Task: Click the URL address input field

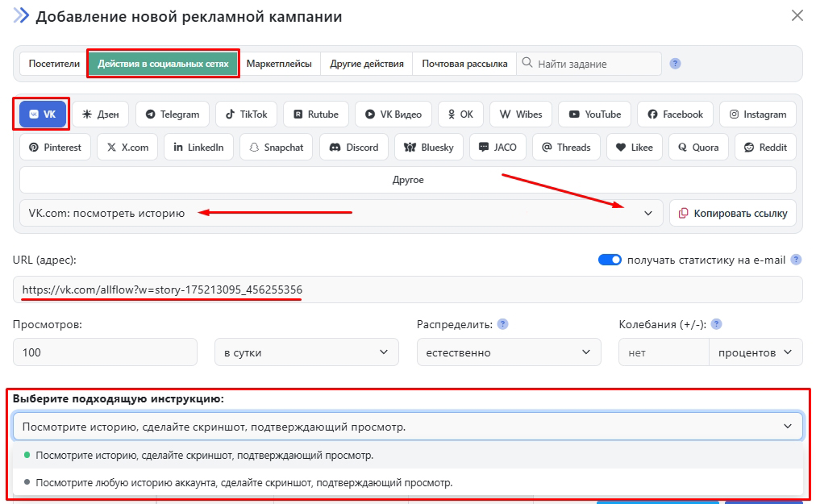Action: (407, 289)
